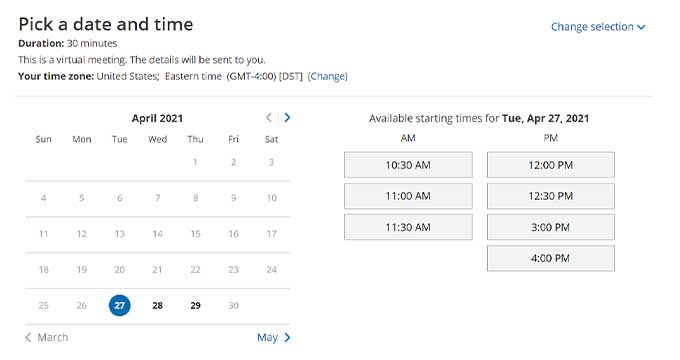Open the Change selection dropdown

(598, 27)
